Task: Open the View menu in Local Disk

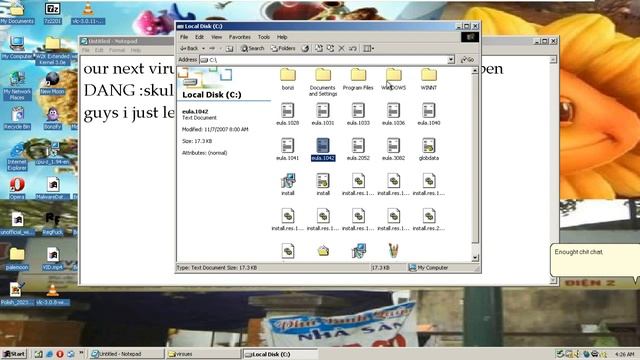Action: tap(216, 37)
